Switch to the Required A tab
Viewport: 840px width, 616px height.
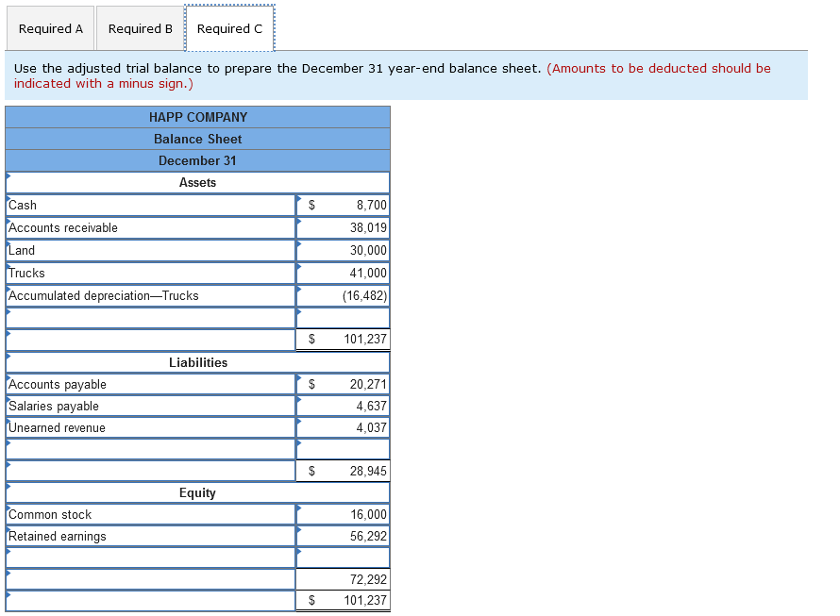(x=50, y=28)
